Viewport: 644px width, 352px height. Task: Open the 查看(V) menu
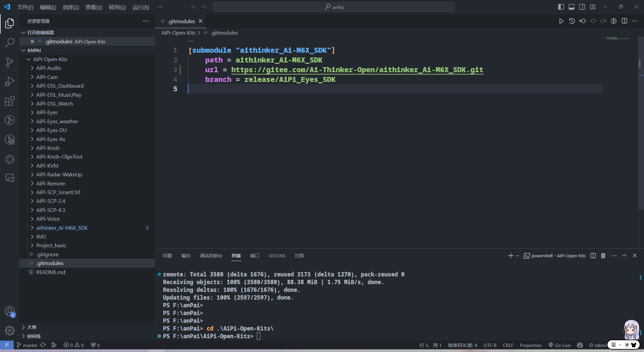(94, 7)
